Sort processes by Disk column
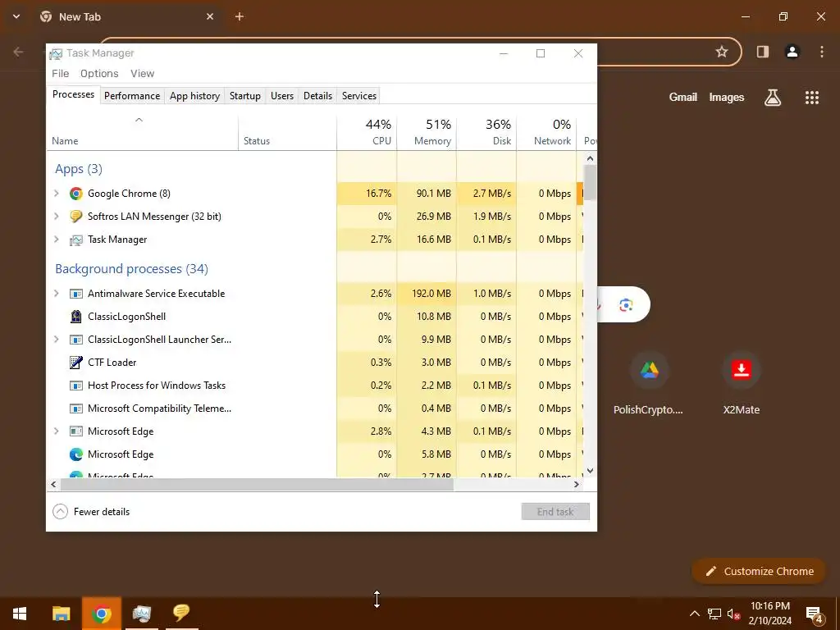Viewport: 840px width, 630px height. [x=487, y=132]
